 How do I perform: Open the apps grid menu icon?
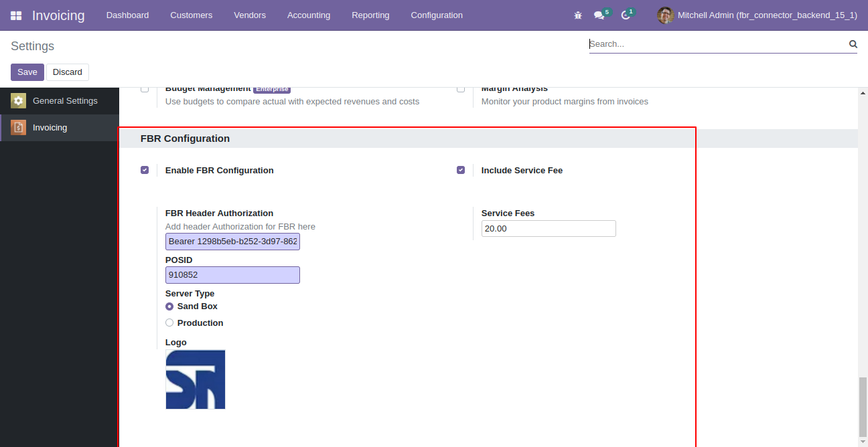click(x=16, y=15)
